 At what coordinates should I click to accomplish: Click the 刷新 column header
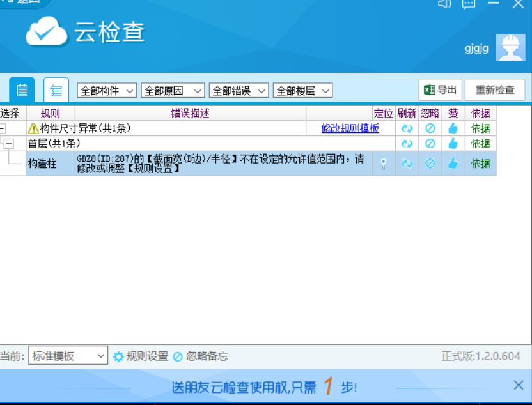tap(407, 113)
